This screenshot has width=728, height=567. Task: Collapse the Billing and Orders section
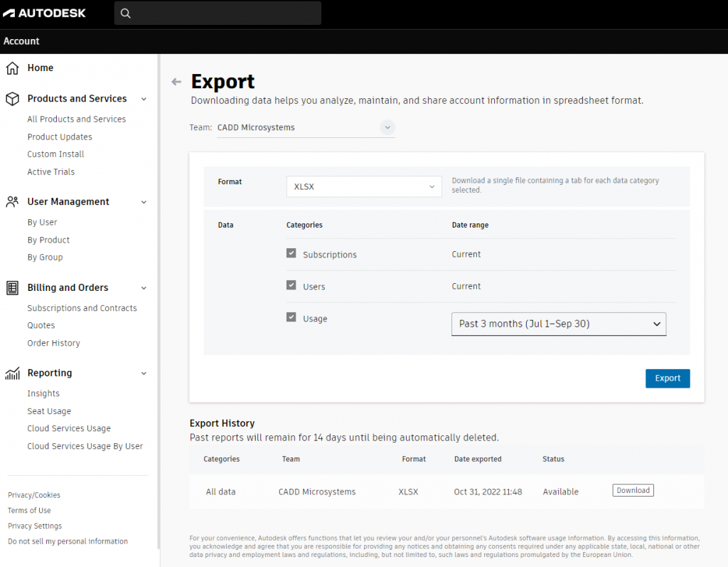pyautogui.click(x=144, y=288)
